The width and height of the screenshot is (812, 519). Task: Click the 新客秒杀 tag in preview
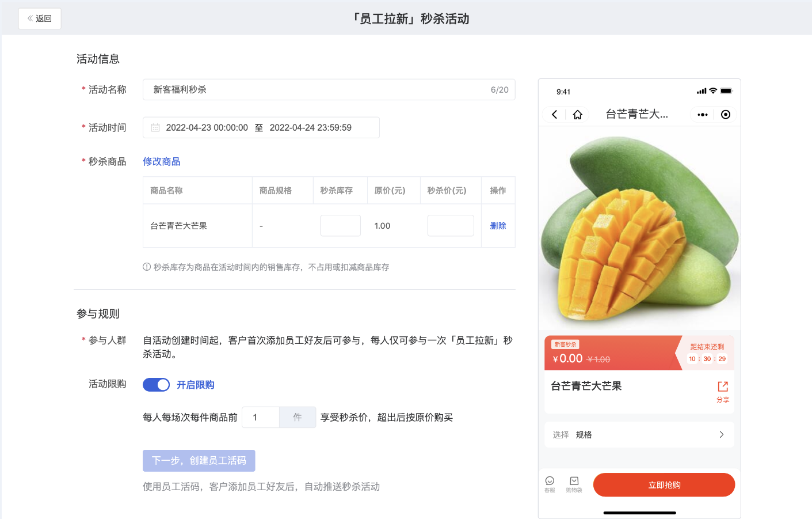pos(565,344)
